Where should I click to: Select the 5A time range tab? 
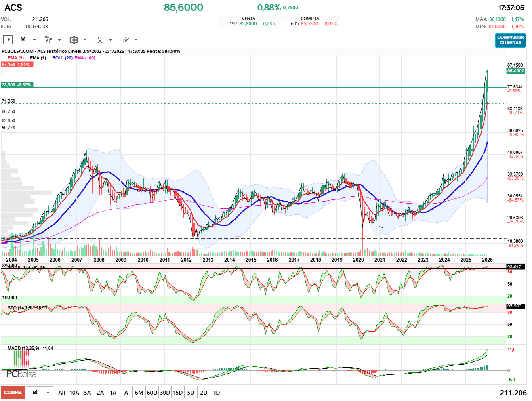87,393
